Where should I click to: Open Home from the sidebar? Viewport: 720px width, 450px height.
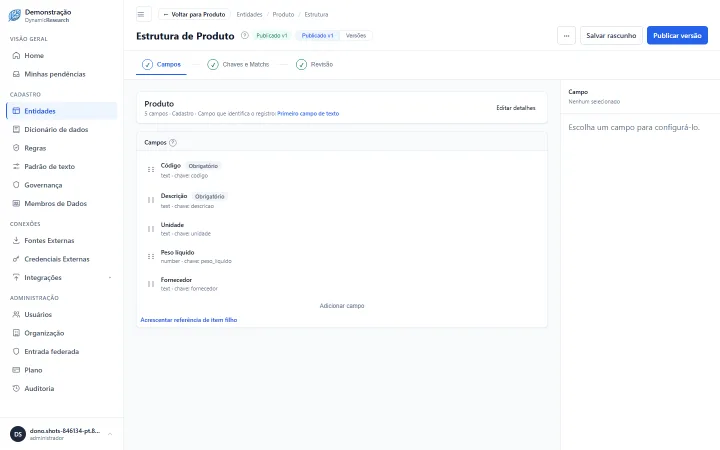[x=62, y=56]
